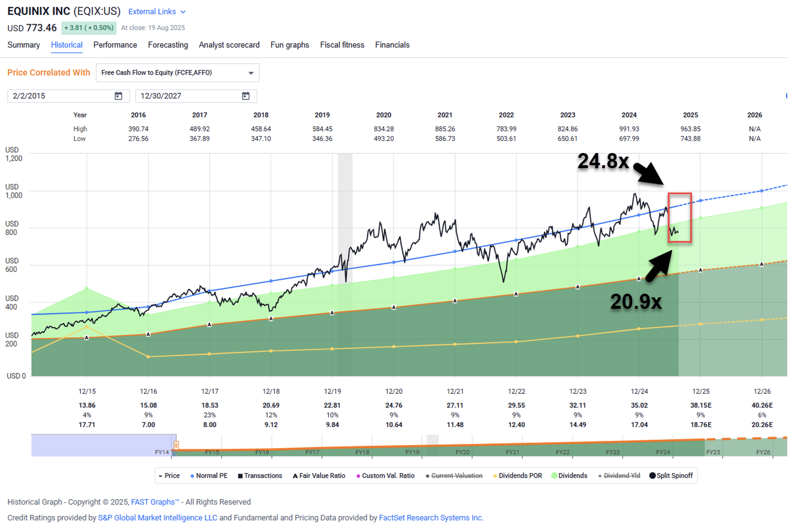This screenshot has height=532, width=789.
Task: Open FactSet Research Systems Inc. link
Action: tap(431, 518)
